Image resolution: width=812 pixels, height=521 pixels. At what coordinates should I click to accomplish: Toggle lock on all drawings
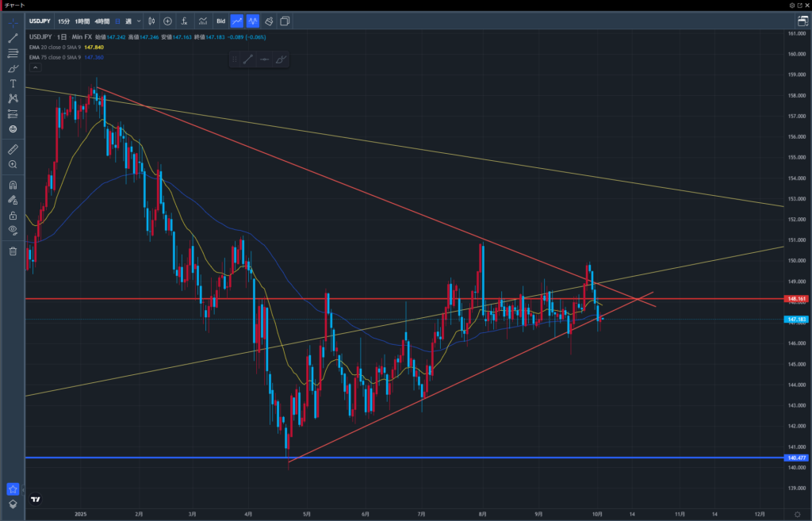pos(13,215)
